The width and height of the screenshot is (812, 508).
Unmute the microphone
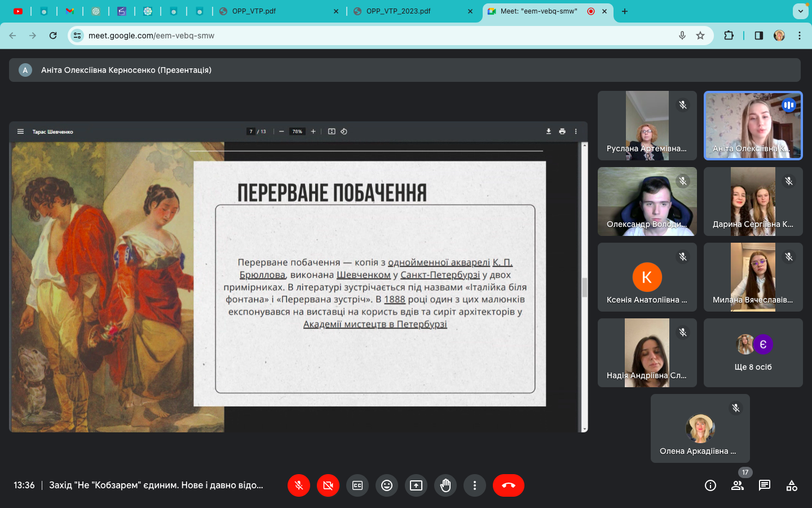[299, 485]
